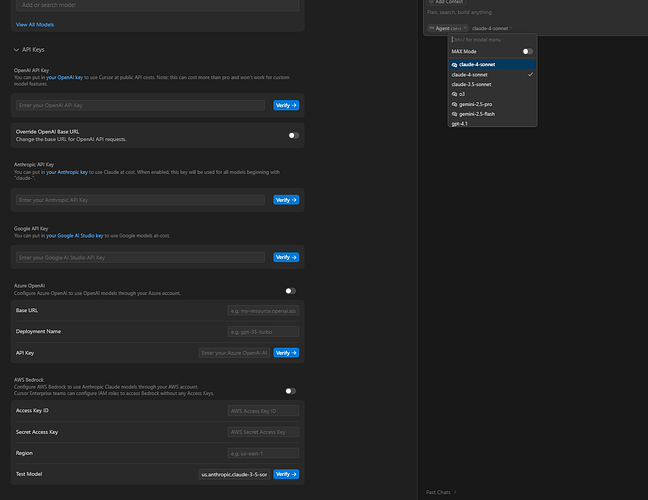Enable Override OpenAI Base URL switch
648x500 pixels.
click(x=294, y=135)
